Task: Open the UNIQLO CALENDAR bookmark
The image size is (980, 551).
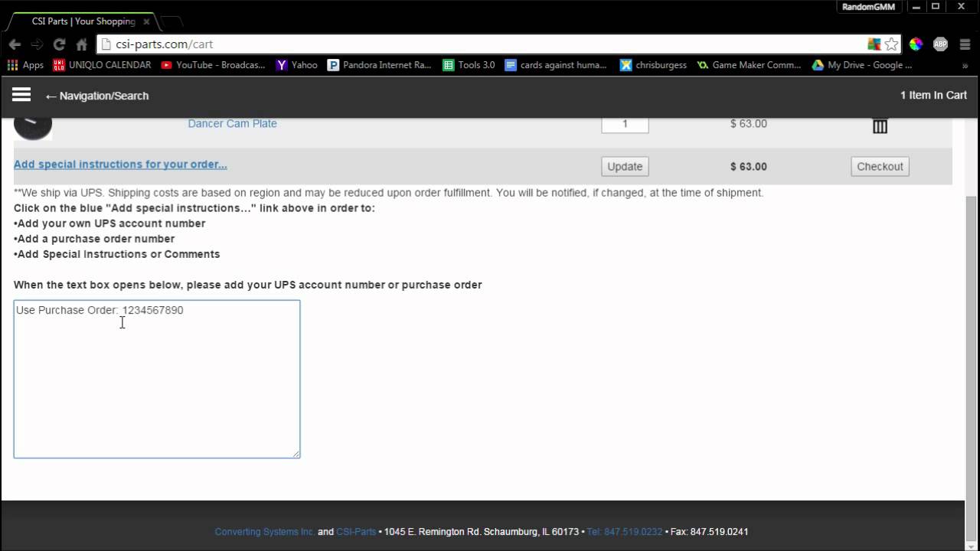Action: [x=102, y=65]
